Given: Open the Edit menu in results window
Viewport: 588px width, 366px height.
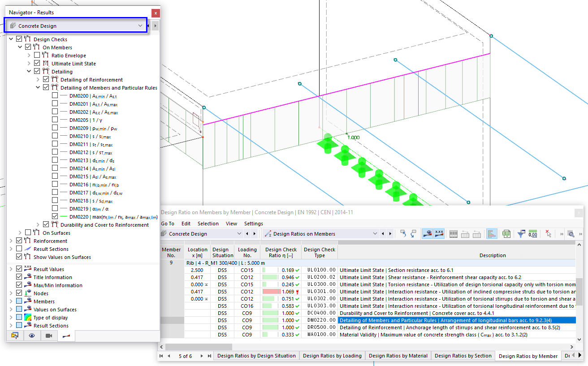Looking at the screenshot, I should (186, 224).
